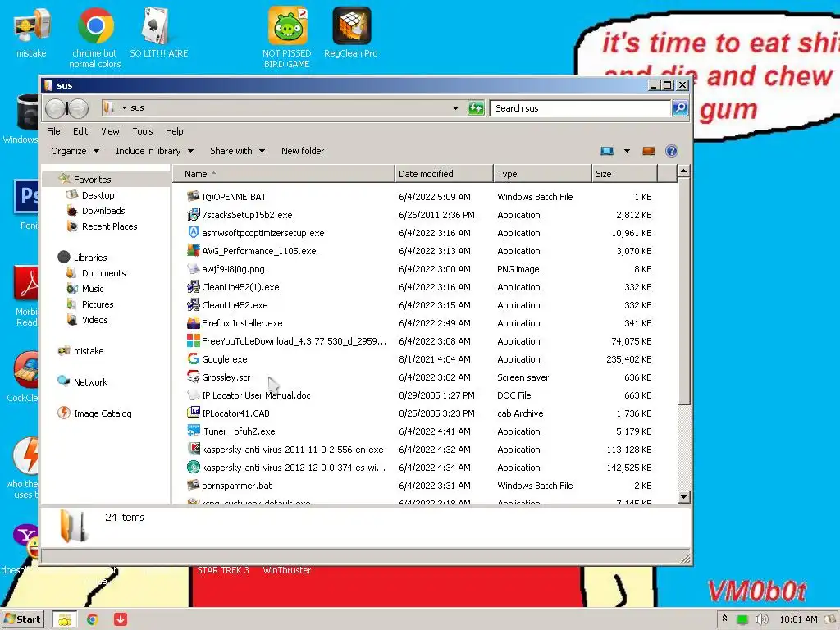The image size is (840, 630).
Task: Open the NOT PISSED BIRD GAME icon
Action: pos(288,25)
